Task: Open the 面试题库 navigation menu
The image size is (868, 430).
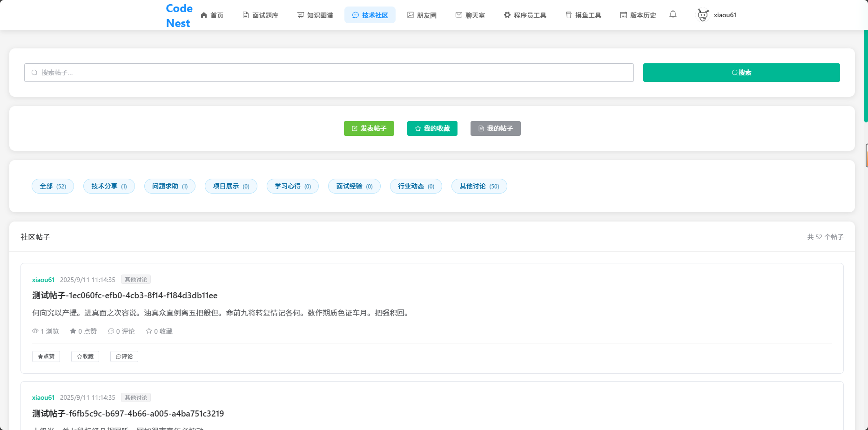Action: tap(260, 15)
